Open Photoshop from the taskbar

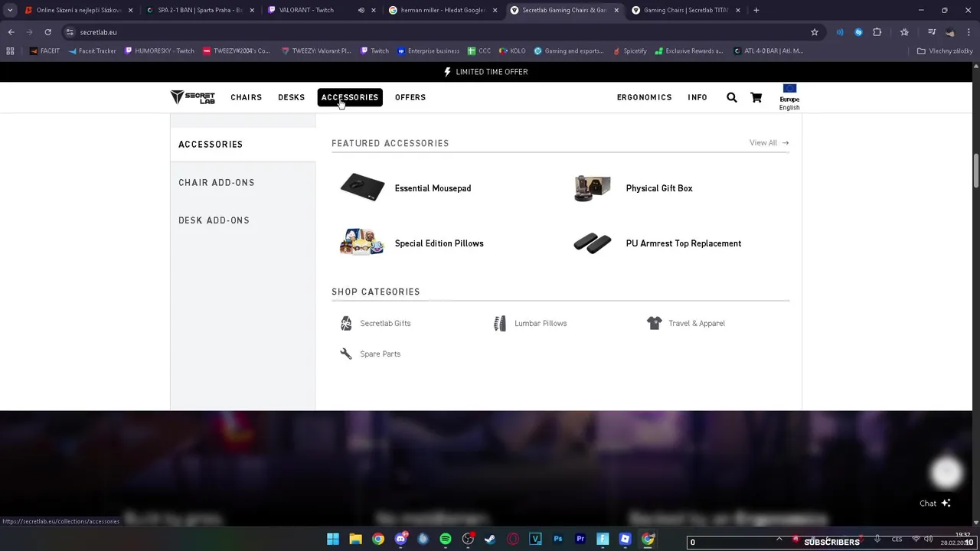coord(557,540)
